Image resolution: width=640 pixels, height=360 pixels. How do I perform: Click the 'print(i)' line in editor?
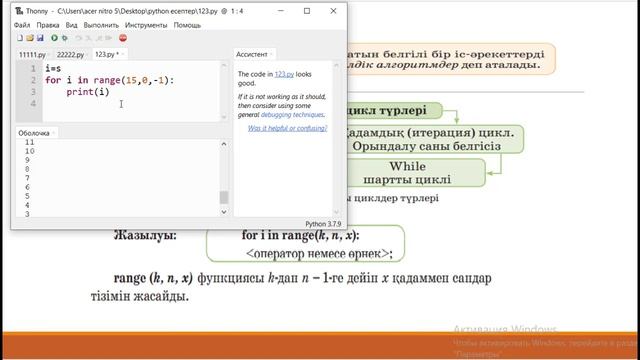click(x=88, y=92)
